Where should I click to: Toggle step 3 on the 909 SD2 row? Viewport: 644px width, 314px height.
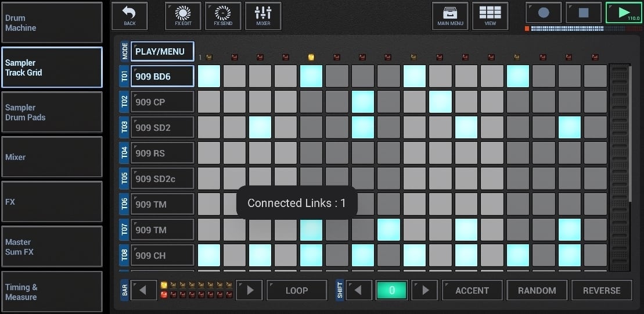click(x=260, y=127)
